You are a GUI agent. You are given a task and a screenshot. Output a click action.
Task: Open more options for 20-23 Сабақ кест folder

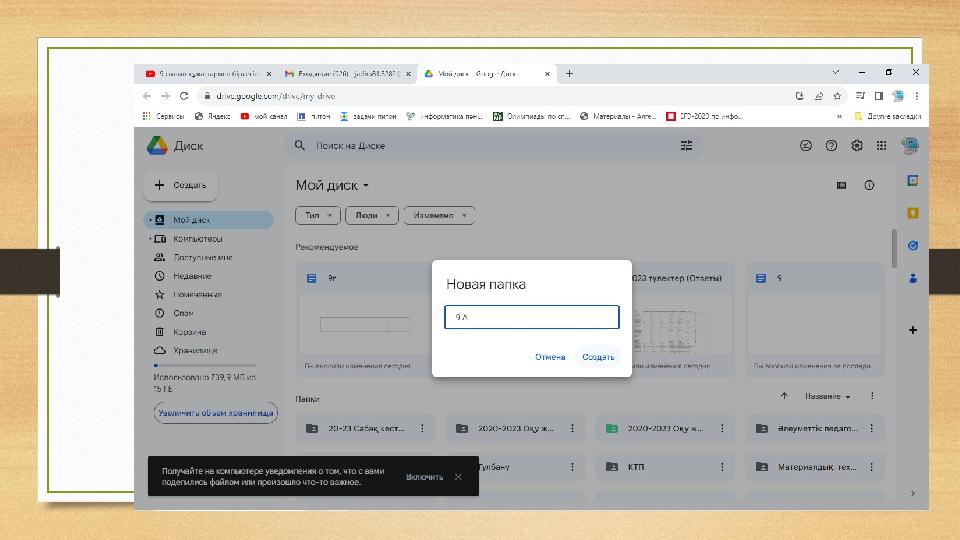[x=422, y=429]
